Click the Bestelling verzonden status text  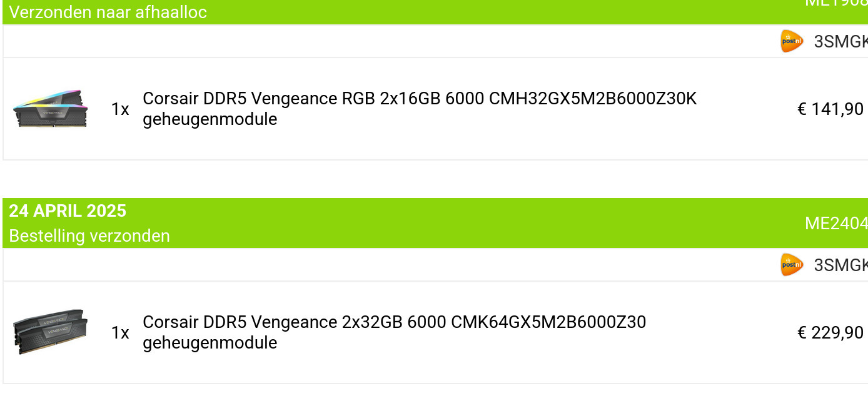click(89, 236)
